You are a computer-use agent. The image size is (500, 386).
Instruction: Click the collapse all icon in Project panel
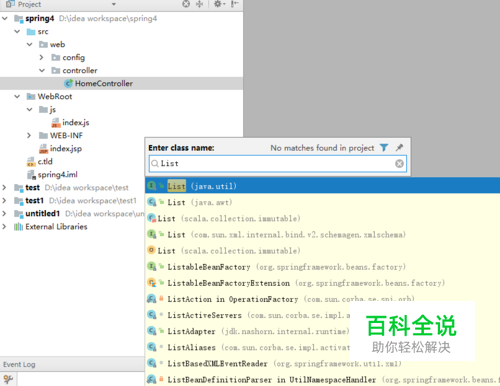(199, 4)
